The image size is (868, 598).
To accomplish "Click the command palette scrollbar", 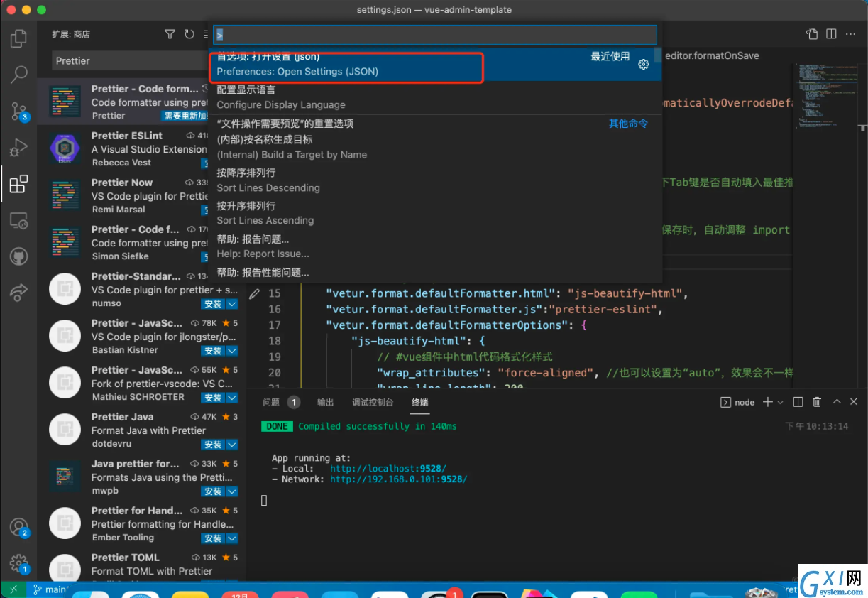I will coord(659,55).
